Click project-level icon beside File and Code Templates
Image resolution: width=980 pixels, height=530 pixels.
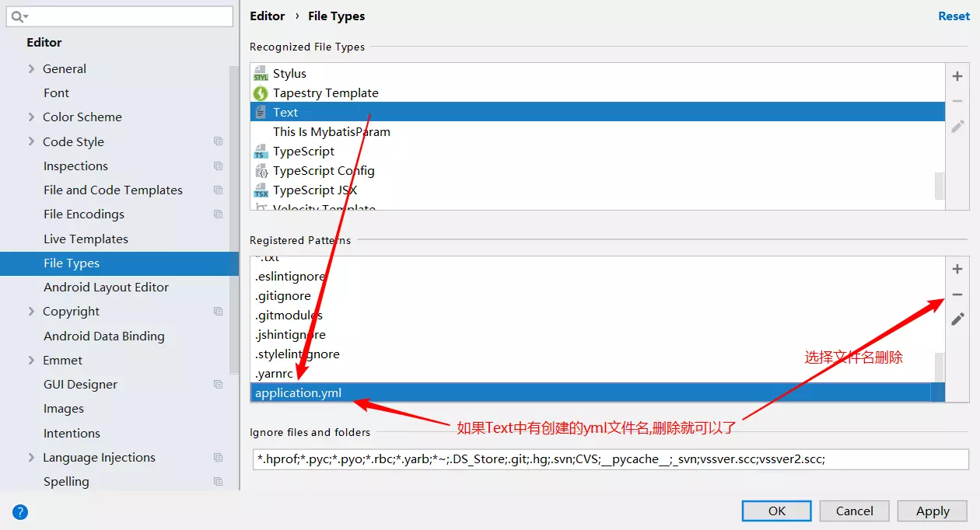tap(219, 190)
